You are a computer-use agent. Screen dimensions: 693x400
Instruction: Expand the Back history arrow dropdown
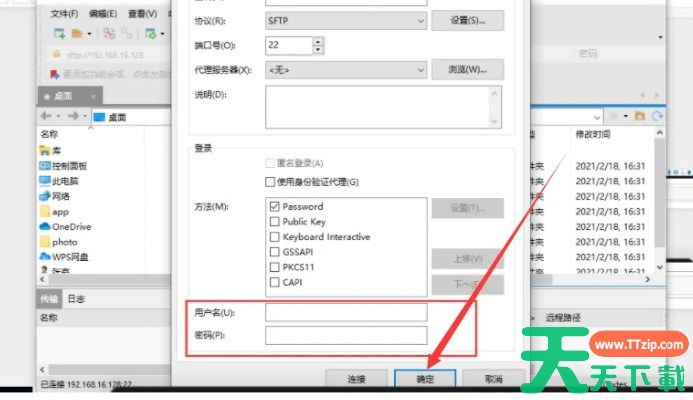click(58, 116)
